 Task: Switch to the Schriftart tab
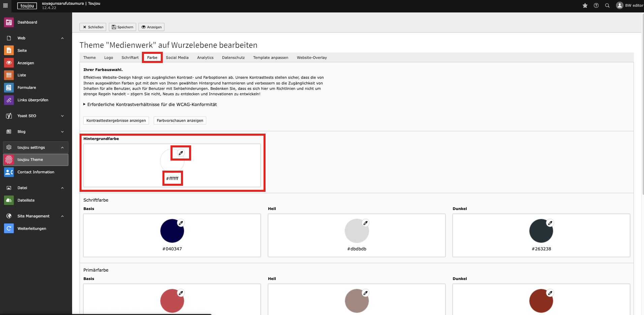point(130,58)
